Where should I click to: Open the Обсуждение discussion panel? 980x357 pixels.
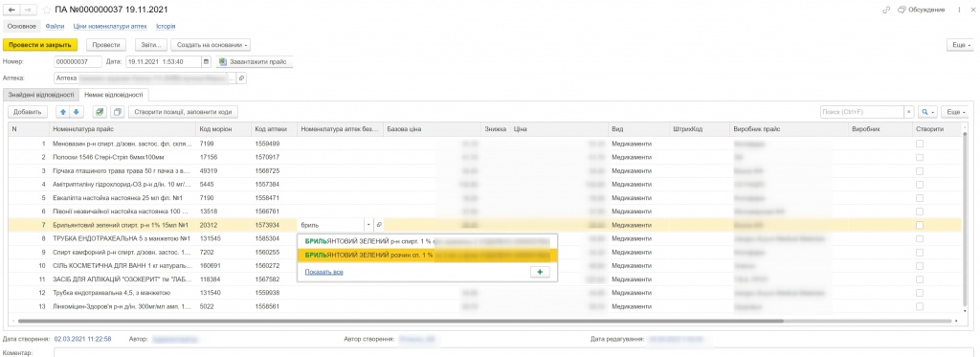[x=922, y=10]
